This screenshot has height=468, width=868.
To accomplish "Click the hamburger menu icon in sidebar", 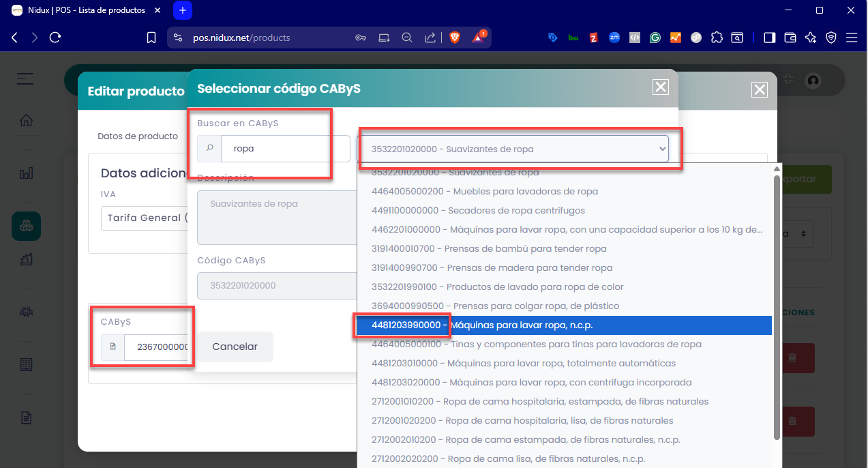I will [25, 79].
